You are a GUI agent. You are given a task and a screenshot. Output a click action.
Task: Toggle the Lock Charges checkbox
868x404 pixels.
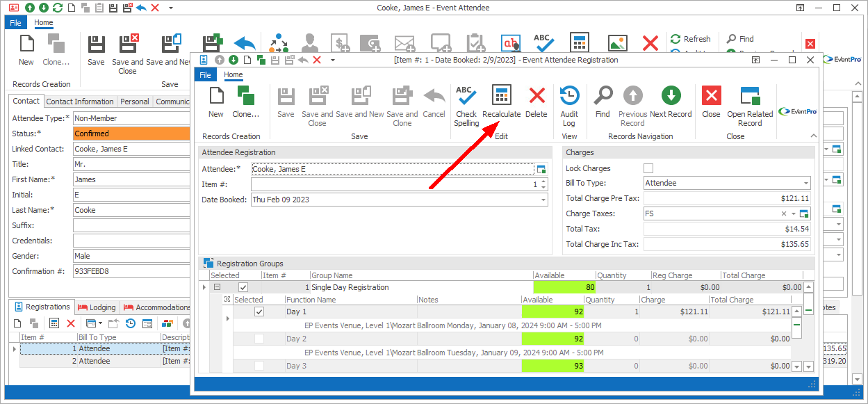pos(648,168)
